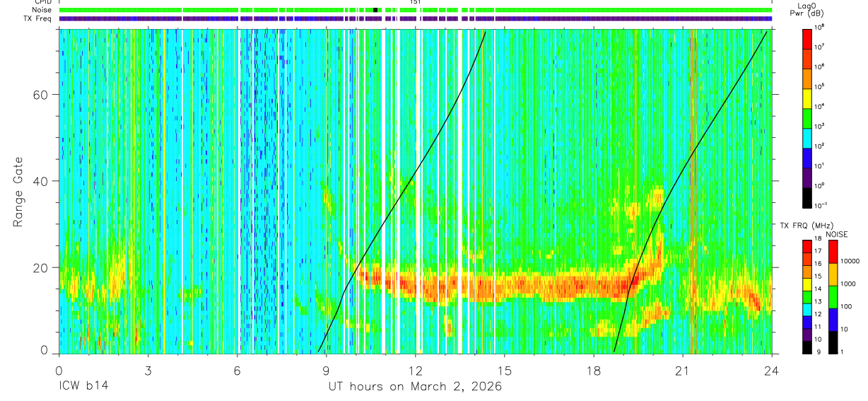Click the 'Lag0 Pwr (dB)' color bar title
The height and width of the screenshot is (401, 868).
click(809, 9)
